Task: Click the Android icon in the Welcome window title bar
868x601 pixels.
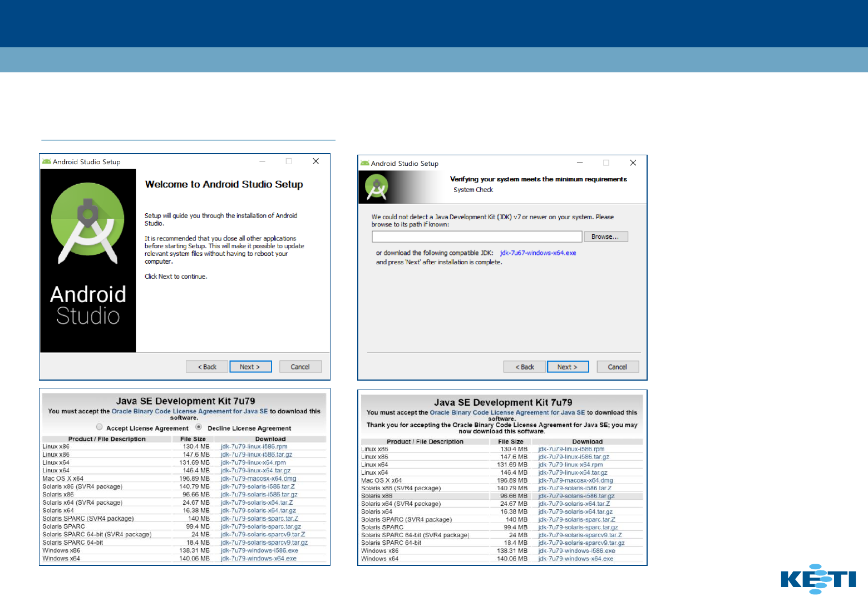Action: pos(47,162)
